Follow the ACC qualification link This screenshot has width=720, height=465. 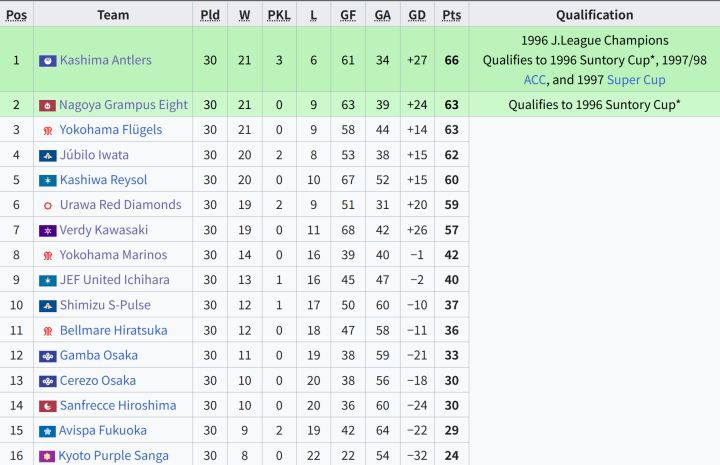534,80
